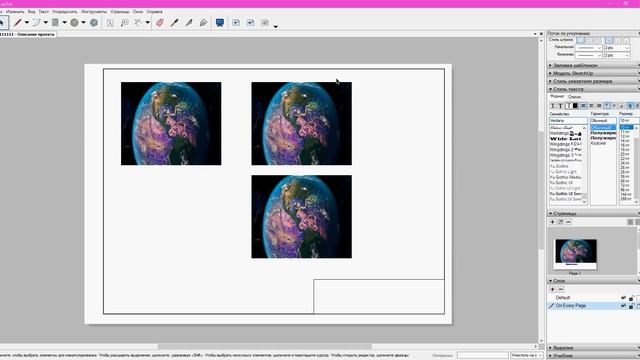
Task: Select the Circle tool
Action: (x=74, y=22)
